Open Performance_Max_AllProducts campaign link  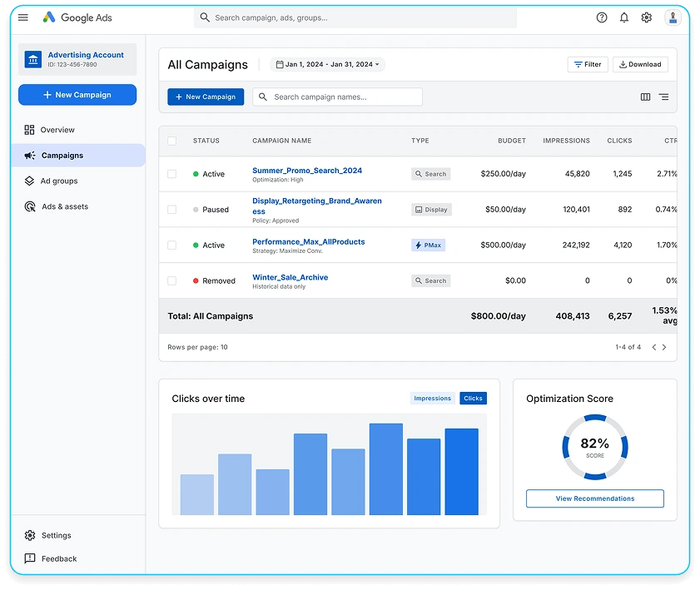click(x=309, y=241)
